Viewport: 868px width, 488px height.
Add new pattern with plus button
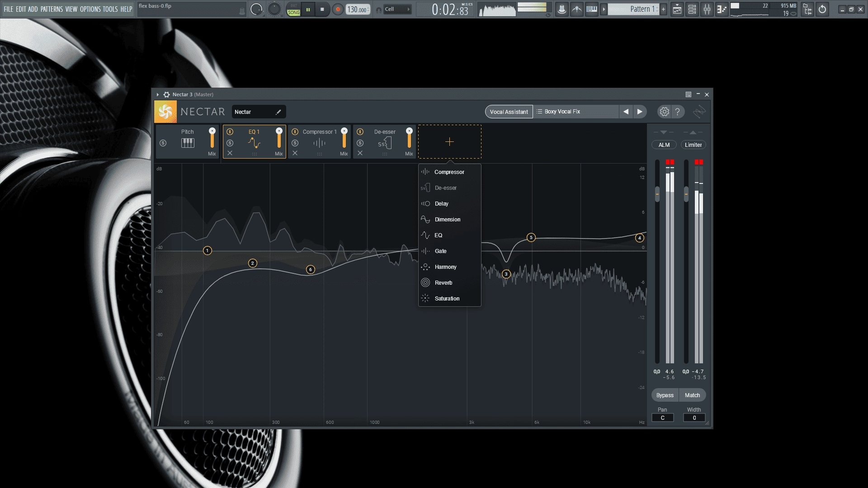pos(664,9)
